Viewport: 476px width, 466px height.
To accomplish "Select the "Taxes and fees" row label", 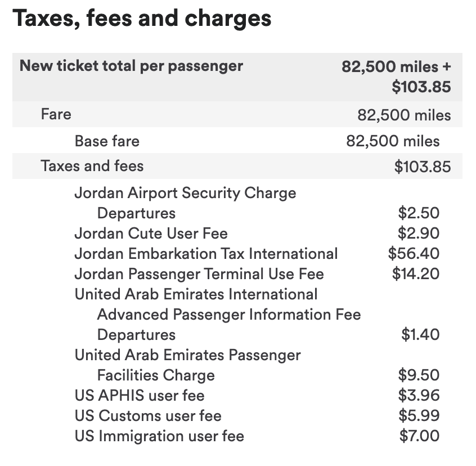I will [92, 166].
